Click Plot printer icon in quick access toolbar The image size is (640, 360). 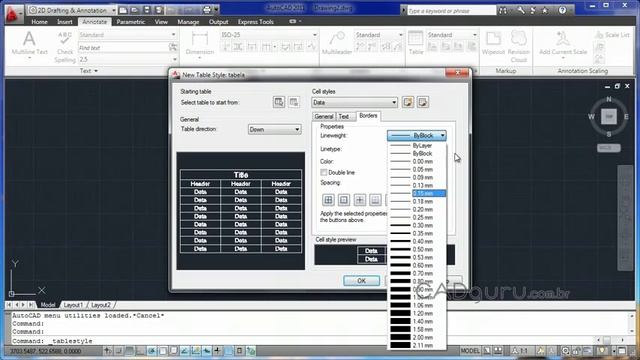(x=207, y=10)
